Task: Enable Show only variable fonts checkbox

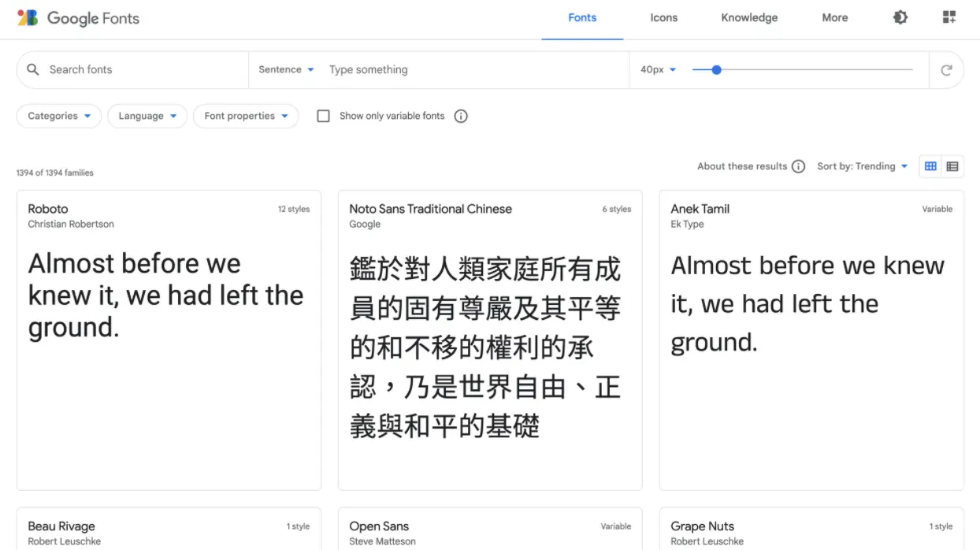Action: pos(323,116)
